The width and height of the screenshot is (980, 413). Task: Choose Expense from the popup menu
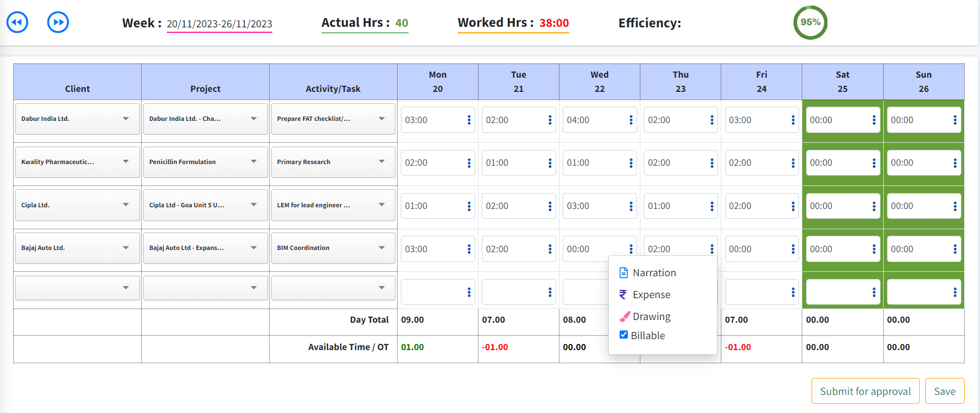tap(645, 294)
